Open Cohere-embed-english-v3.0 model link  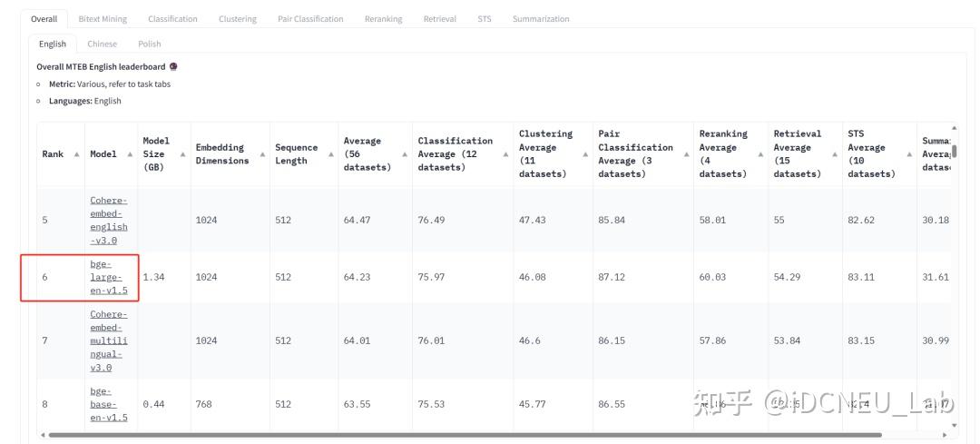[x=109, y=220]
